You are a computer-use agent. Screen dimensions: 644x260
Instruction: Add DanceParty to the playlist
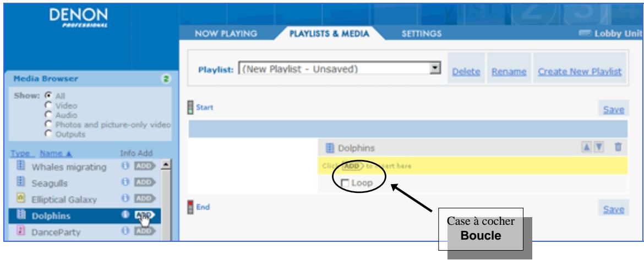pos(145,231)
